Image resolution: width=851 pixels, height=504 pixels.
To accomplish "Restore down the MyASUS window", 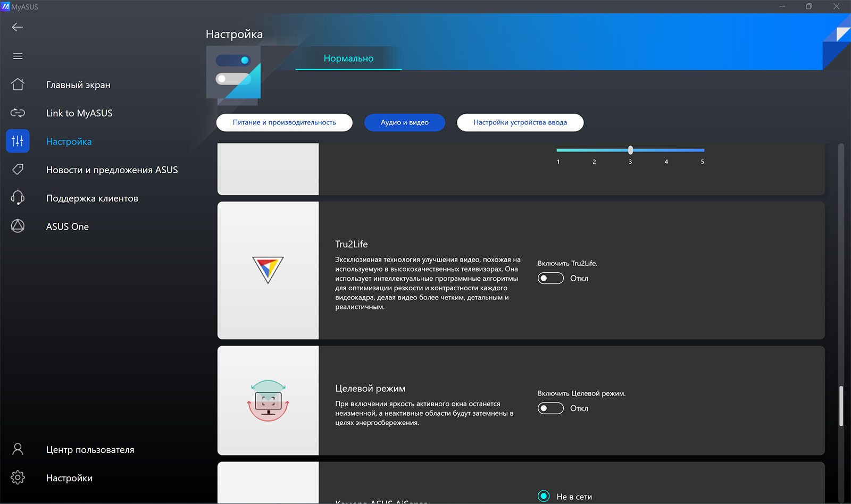I will point(809,6).
